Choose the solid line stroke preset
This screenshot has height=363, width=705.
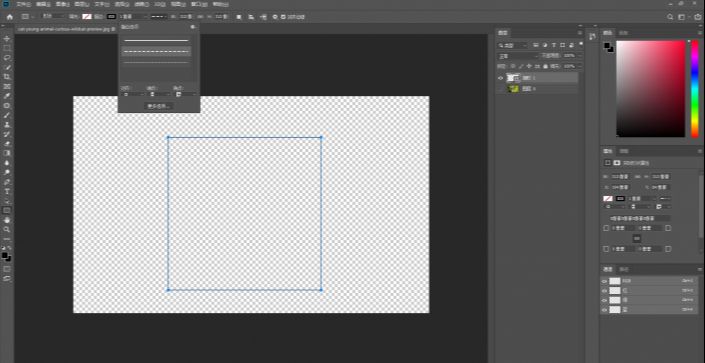click(x=156, y=40)
